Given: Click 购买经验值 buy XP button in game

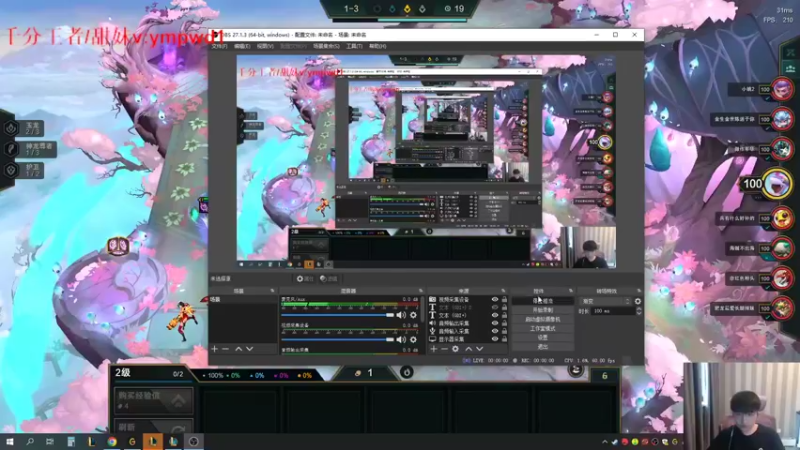Looking at the screenshot, I should (x=153, y=401).
